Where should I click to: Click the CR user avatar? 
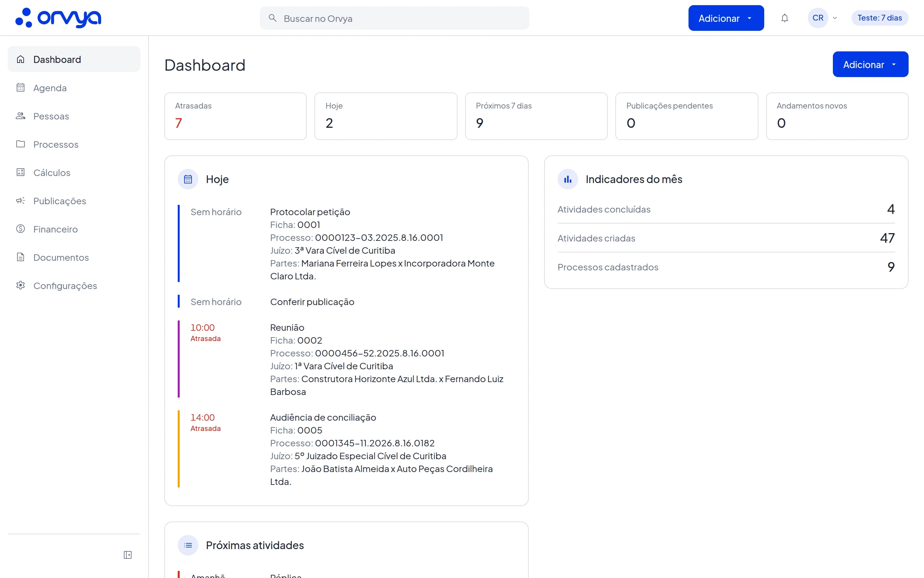tap(818, 18)
